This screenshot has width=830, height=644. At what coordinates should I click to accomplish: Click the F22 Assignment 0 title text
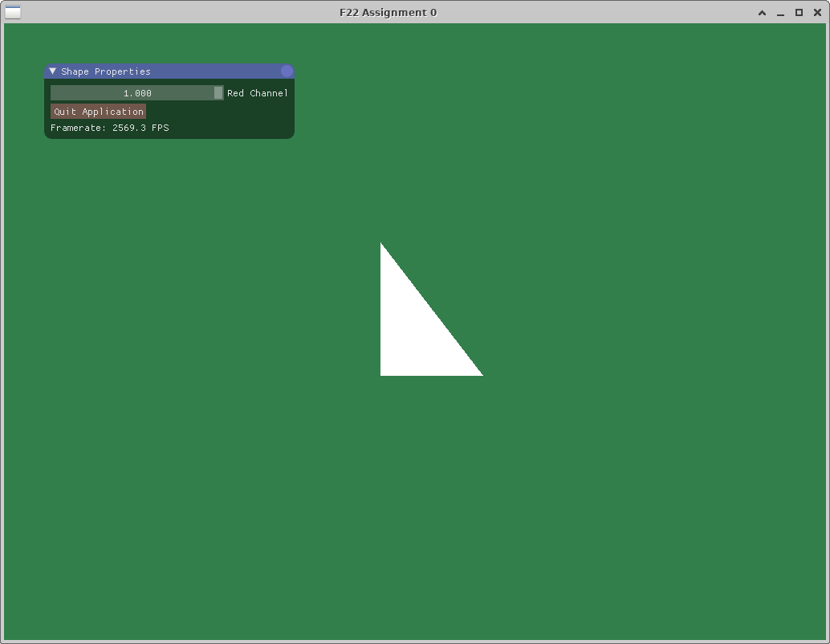coord(389,13)
